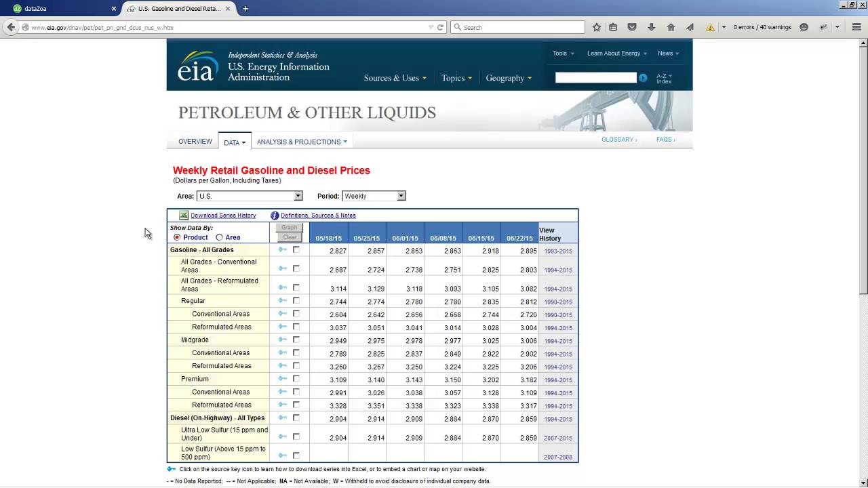Open the A-Z Index menu
Viewport: 868px width, 488px height.
click(x=664, y=79)
